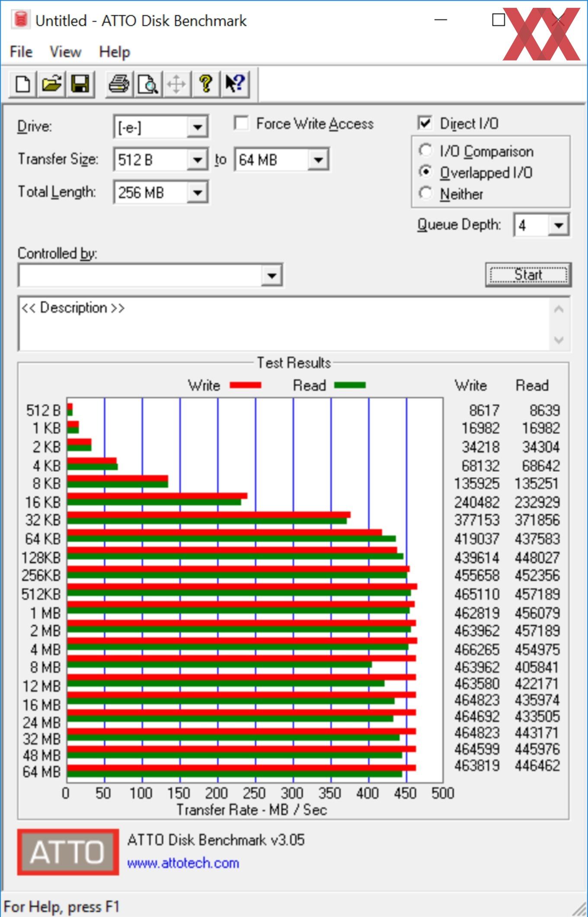Click the Print Preview toolbar icon
Screen dimensions: 588x917
tap(148, 83)
